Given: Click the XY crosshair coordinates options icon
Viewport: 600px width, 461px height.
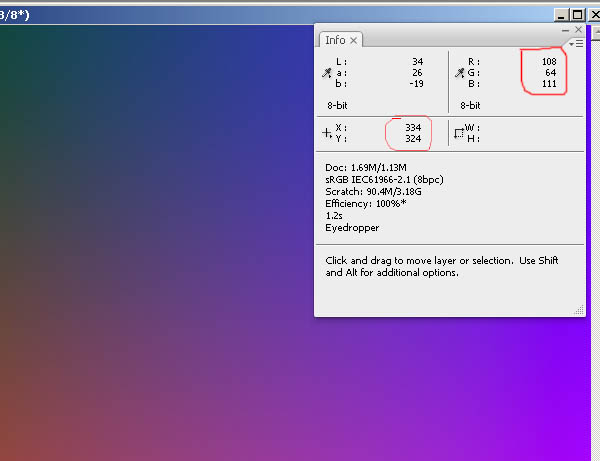Looking at the screenshot, I should [327, 133].
